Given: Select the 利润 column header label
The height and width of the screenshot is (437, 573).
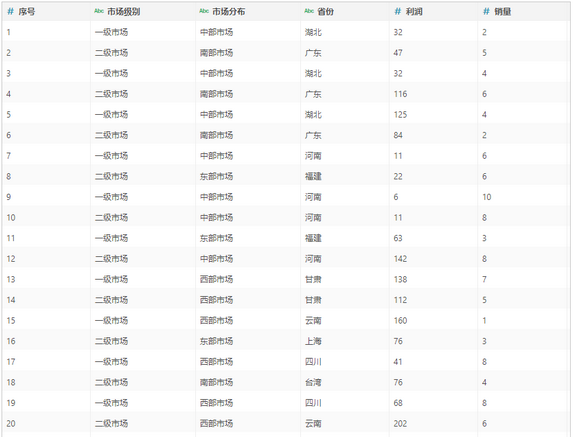Looking at the screenshot, I should point(414,12).
